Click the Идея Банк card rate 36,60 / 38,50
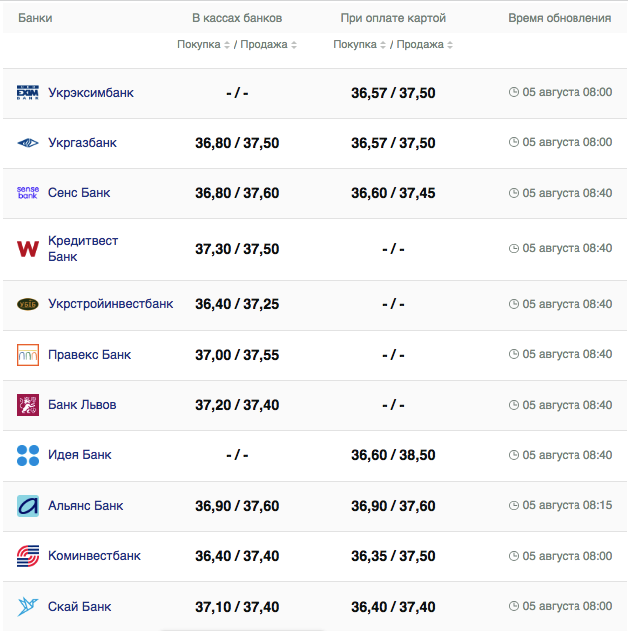This screenshot has height=631, width=628. (x=393, y=455)
